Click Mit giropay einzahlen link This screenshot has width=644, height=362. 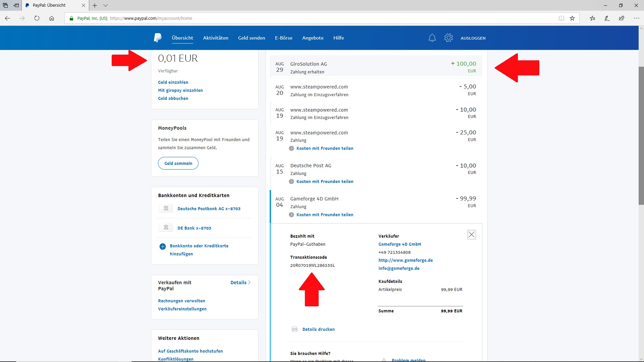(180, 90)
